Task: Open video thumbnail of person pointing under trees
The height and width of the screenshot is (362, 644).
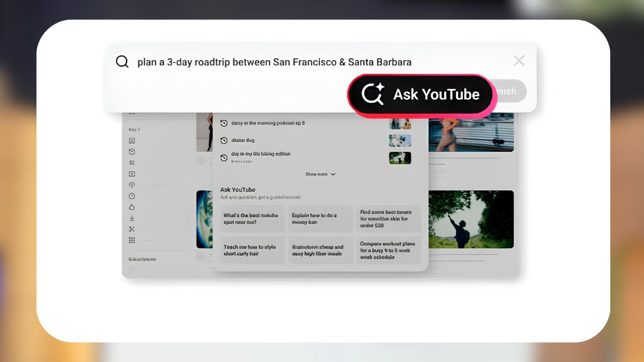Action: [471, 219]
